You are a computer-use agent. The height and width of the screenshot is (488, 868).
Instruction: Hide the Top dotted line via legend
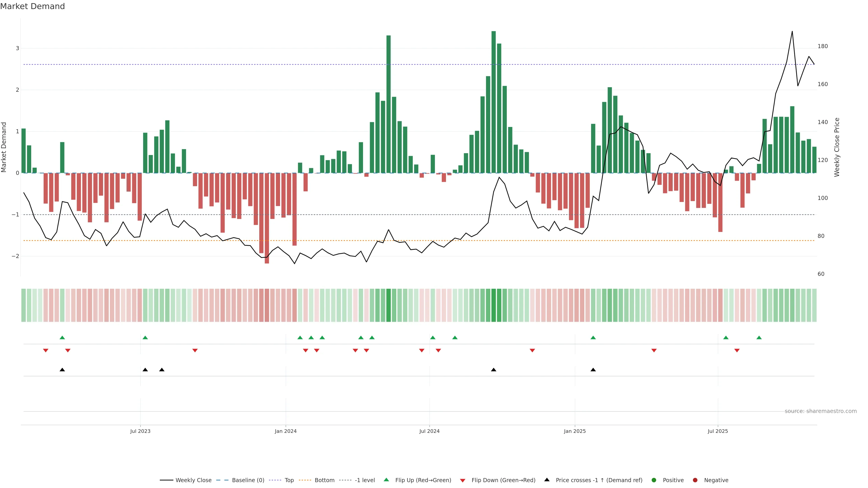click(289, 480)
